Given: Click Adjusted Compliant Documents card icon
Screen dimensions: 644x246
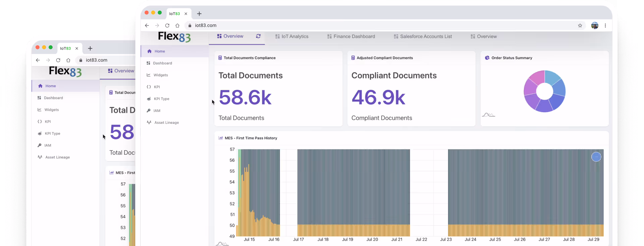Looking at the screenshot, I should (353, 58).
